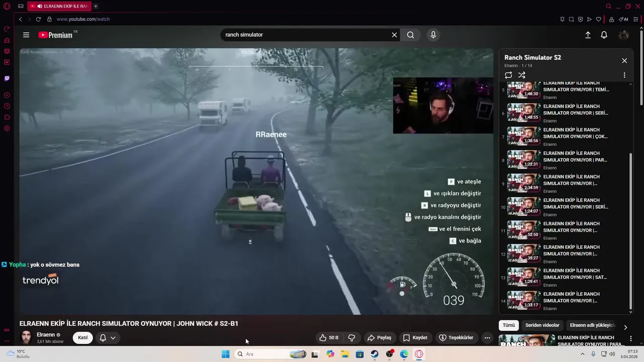Reload the page in Opera GX
This screenshot has height=362, width=644.
point(38,19)
